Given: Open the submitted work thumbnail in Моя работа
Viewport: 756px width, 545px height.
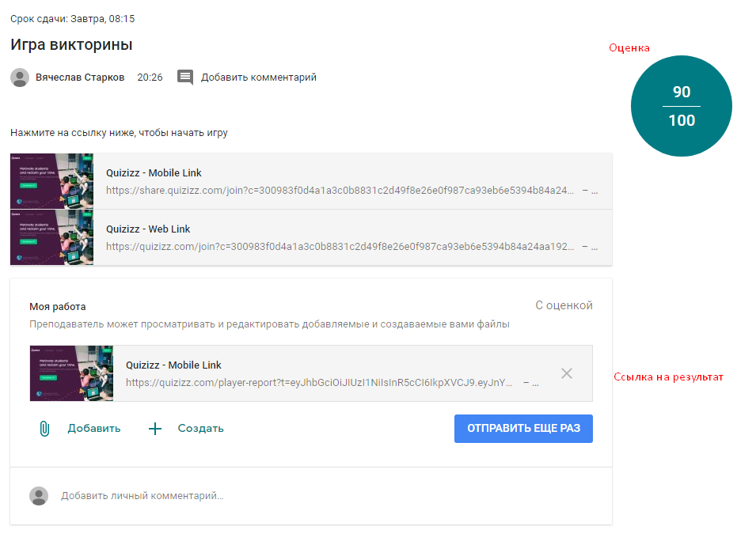Looking at the screenshot, I should tap(71, 373).
